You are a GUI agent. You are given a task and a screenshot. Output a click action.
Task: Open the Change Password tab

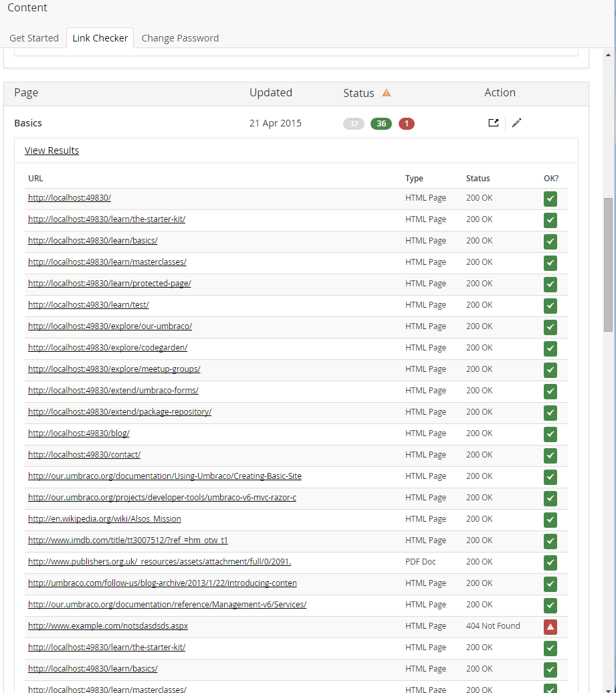[180, 38]
